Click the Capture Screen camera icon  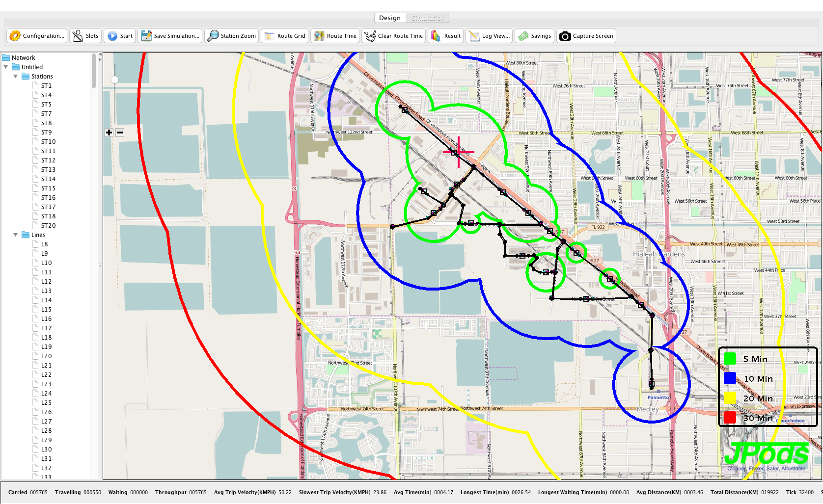pos(565,36)
